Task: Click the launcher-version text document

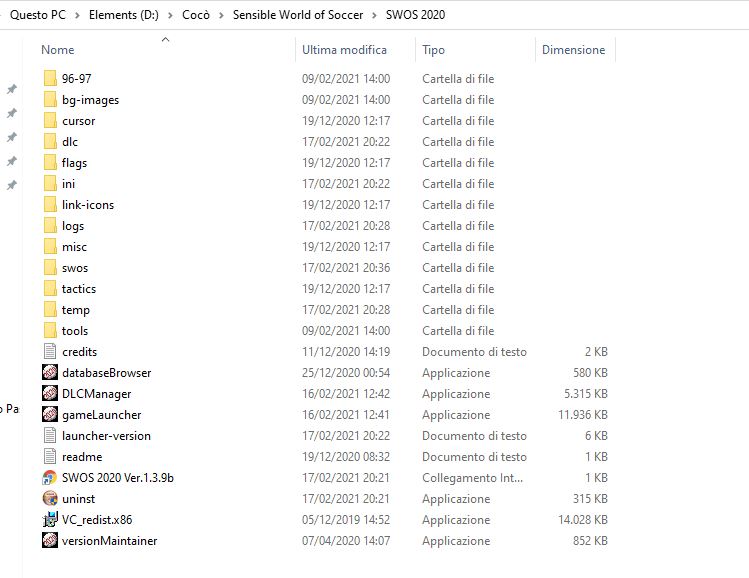Action: click(x=106, y=435)
